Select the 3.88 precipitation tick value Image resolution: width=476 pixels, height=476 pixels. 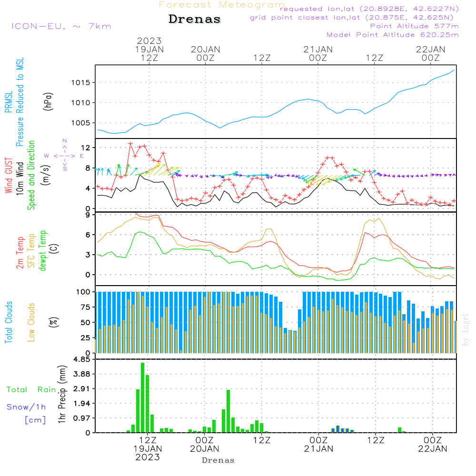(82, 374)
